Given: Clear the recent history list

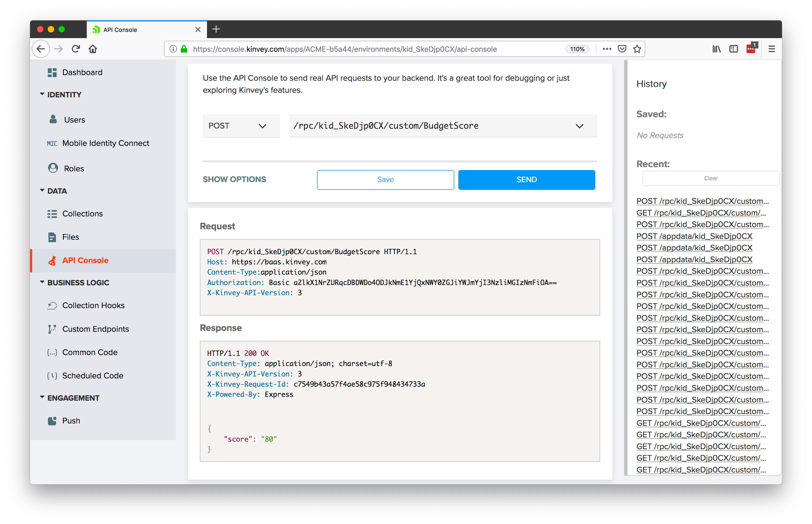Looking at the screenshot, I should [x=710, y=178].
